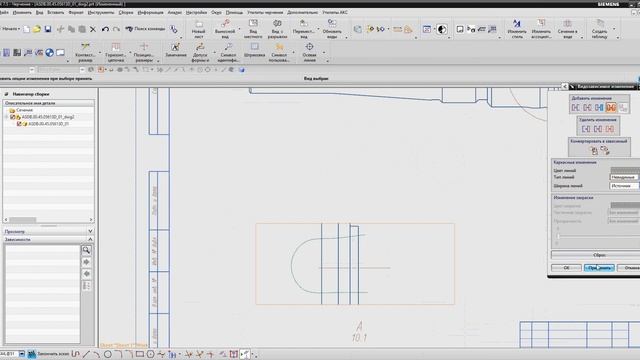Select the Позицион. размеры tool
The height and width of the screenshot is (360, 640).
(144, 53)
